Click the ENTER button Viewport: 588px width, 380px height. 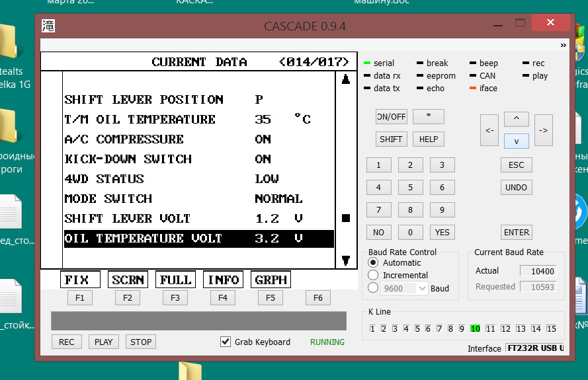click(x=517, y=233)
